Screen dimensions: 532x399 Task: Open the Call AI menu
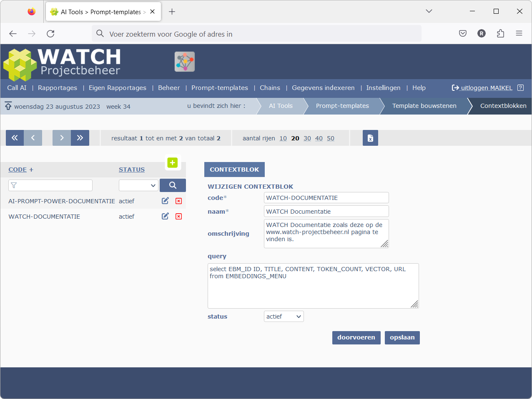pos(17,88)
